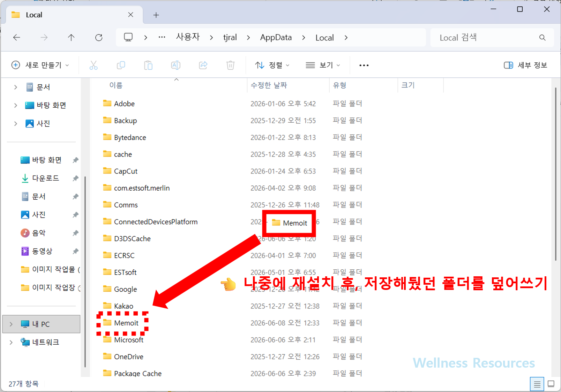The width and height of the screenshot is (561, 392).
Task: Expand the top 사진 tree node
Action: coord(15,123)
